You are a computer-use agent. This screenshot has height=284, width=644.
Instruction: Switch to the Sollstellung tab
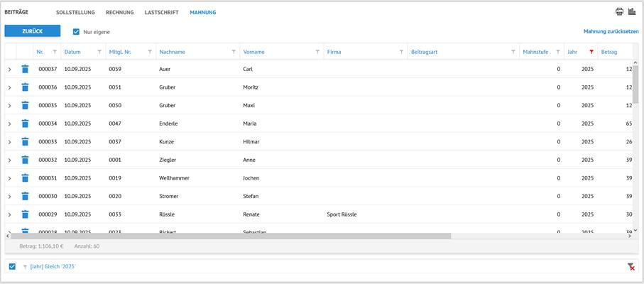point(76,13)
